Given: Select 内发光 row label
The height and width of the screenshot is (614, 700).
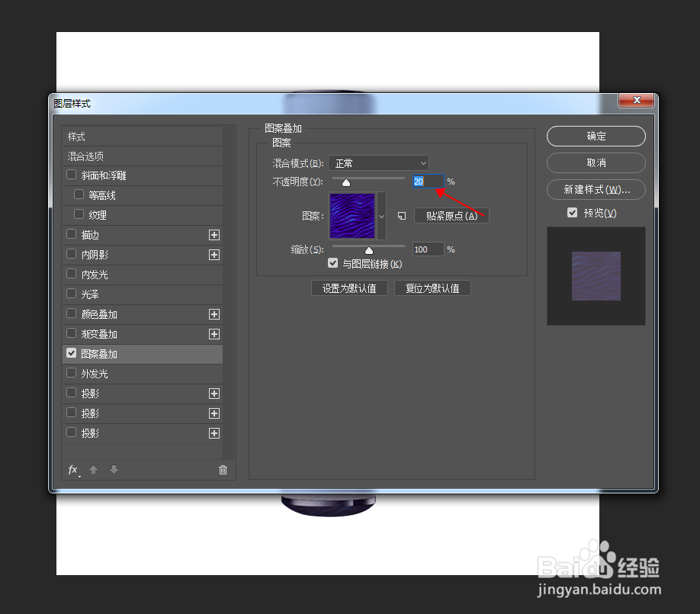Looking at the screenshot, I should coord(95,275).
